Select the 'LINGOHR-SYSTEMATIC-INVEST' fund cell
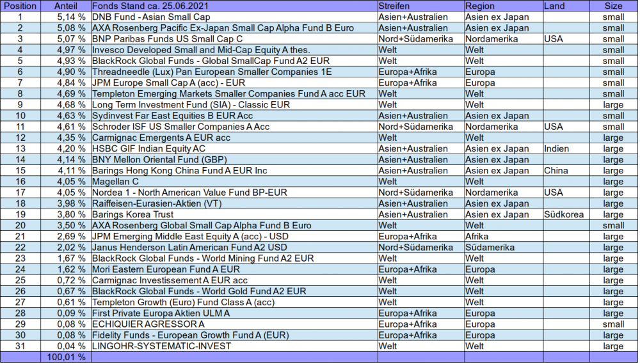This screenshot has height=364, width=640. tap(234, 346)
